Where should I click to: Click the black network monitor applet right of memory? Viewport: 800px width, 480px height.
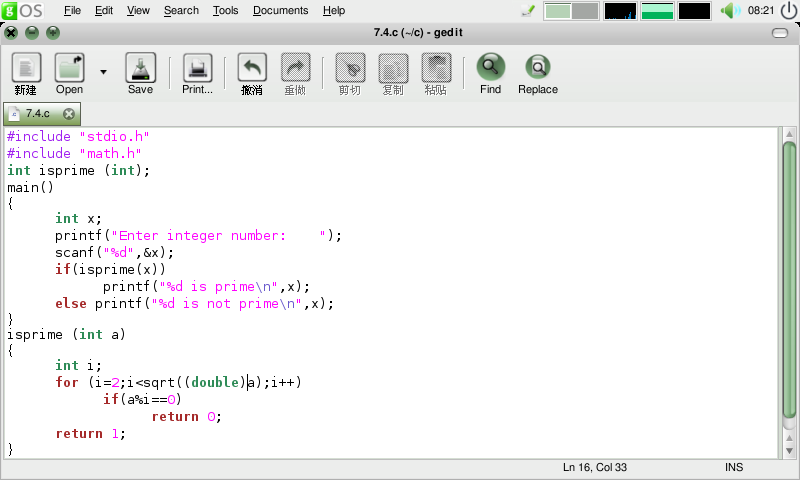(694, 11)
